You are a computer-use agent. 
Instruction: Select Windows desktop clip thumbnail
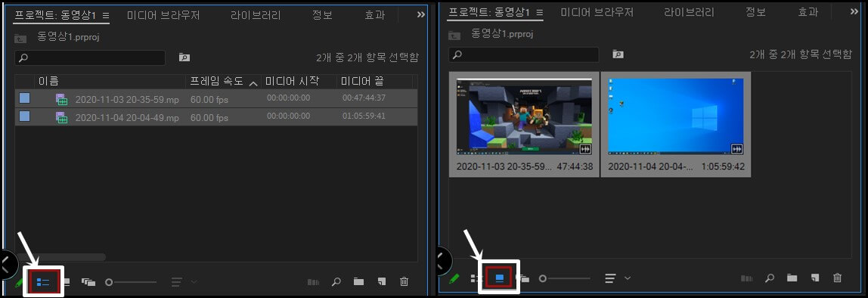click(675, 116)
